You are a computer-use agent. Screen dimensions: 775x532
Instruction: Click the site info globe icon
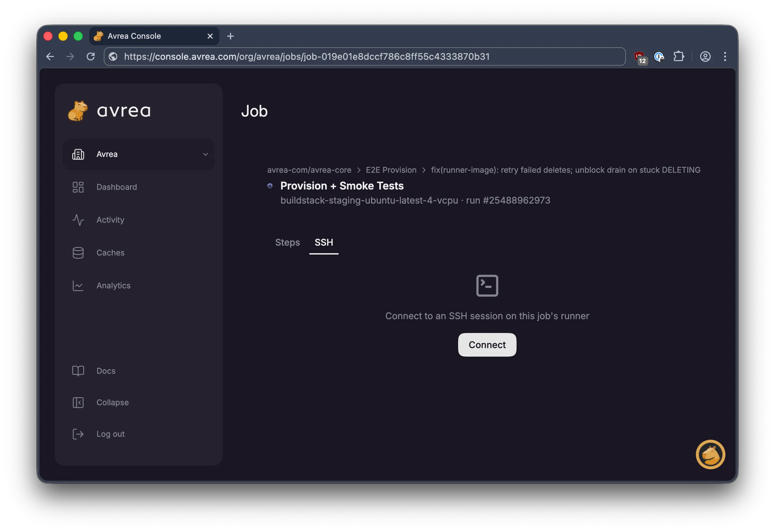click(113, 56)
